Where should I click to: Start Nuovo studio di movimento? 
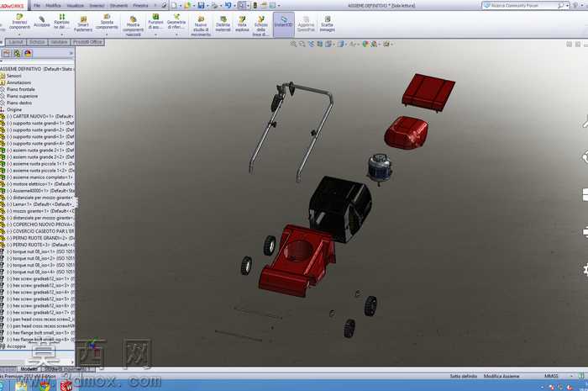[201, 26]
